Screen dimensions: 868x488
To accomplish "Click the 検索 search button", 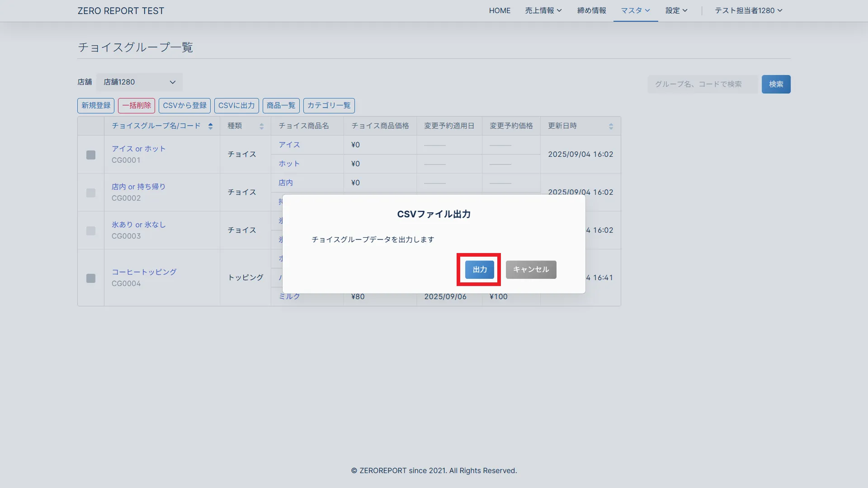I will tap(776, 84).
